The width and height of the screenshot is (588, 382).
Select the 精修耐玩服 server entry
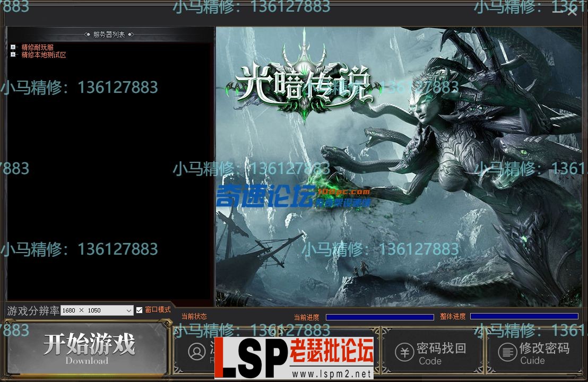tap(38, 47)
